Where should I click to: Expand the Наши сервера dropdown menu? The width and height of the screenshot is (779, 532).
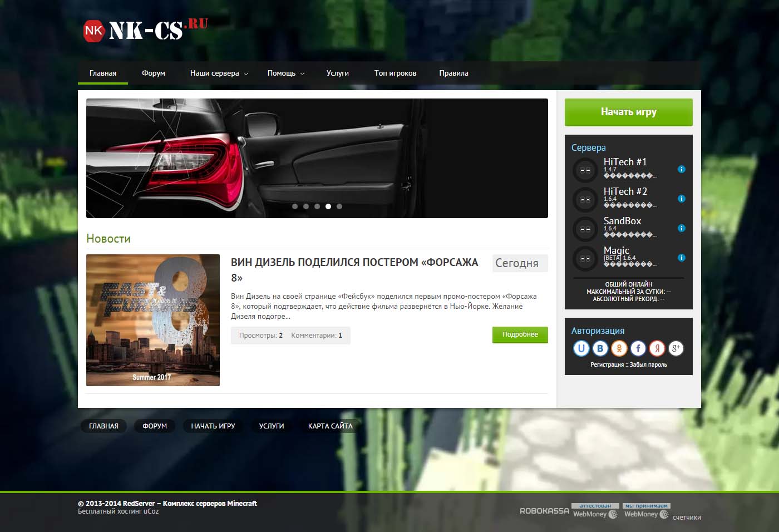pyautogui.click(x=219, y=73)
